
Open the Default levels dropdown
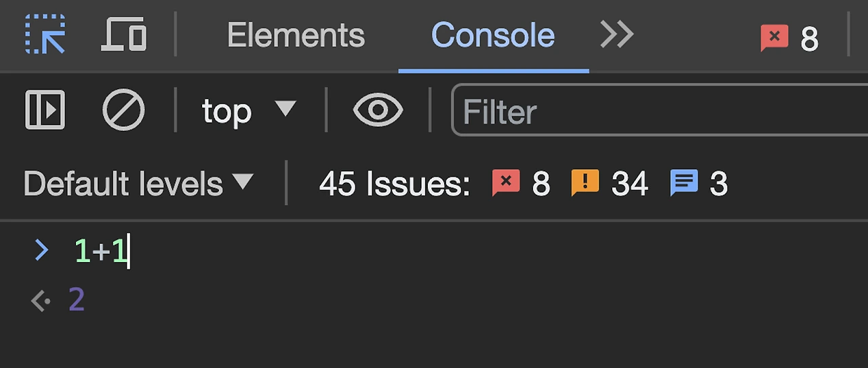[138, 183]
